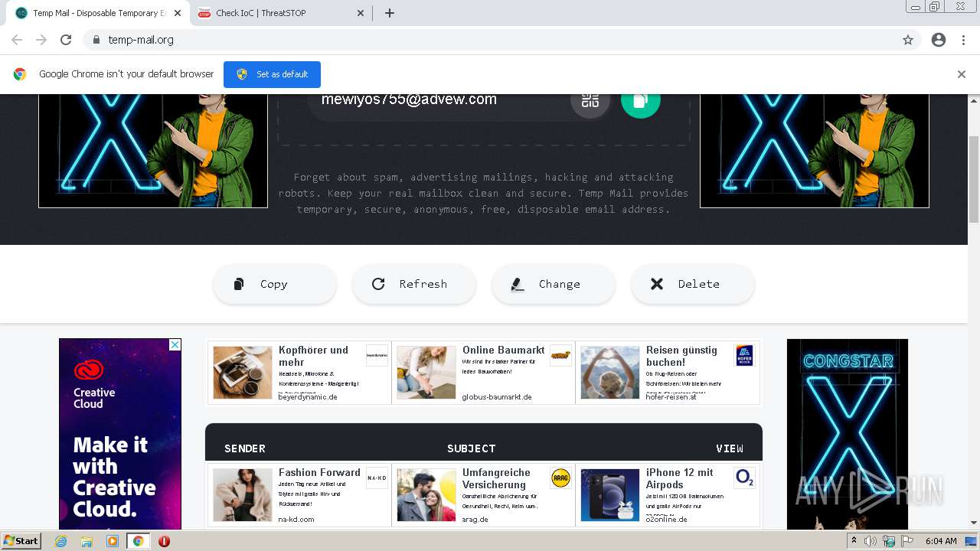
Task: Click the Change button
Action: [554, 284]
